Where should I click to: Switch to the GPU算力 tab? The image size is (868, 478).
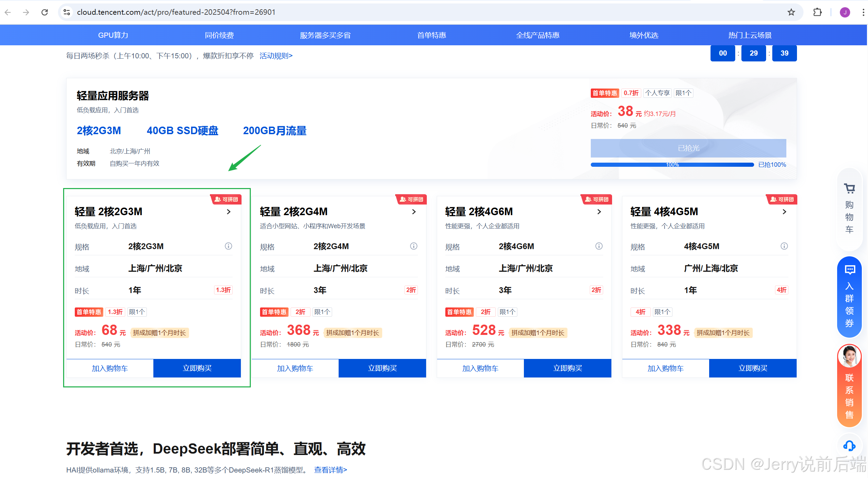click(x=113, y=35)
